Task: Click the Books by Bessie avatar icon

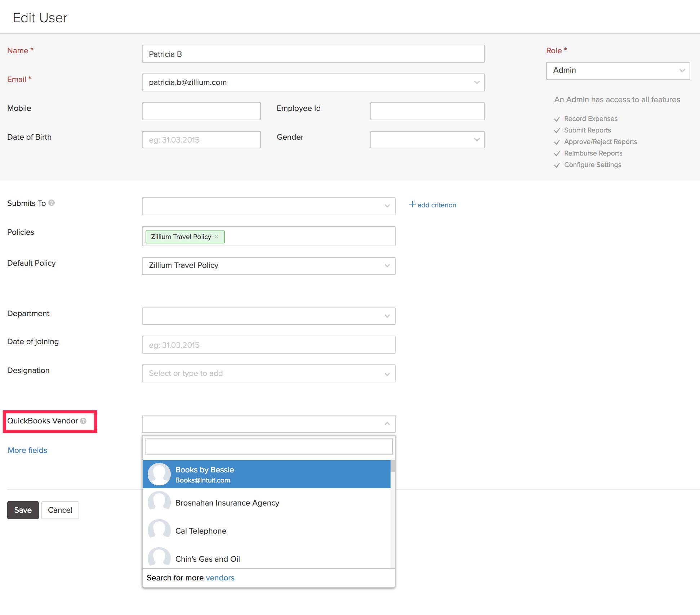Action: (x=159, y=474)
